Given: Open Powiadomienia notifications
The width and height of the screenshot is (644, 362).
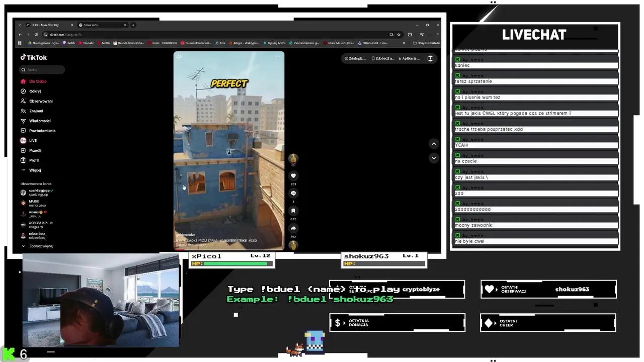Looking at the screenshot, I should (38, 131).
